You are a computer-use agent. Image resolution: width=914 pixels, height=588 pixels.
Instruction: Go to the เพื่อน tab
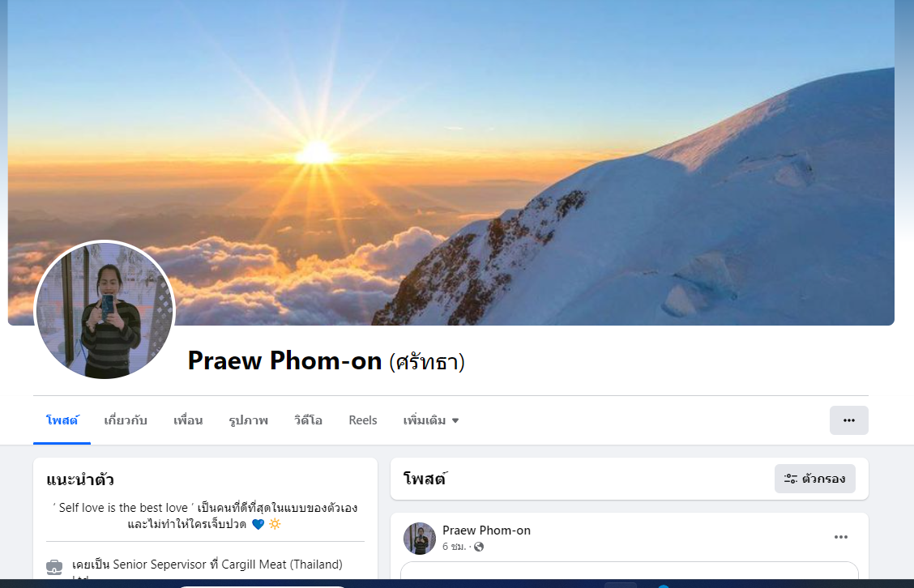tap(188, 420)
